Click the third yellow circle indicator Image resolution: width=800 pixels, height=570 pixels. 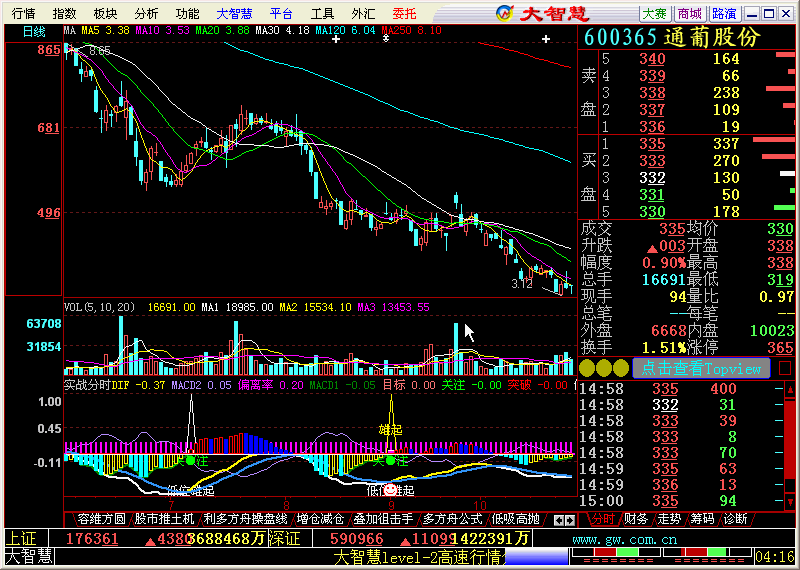(621, 368)
